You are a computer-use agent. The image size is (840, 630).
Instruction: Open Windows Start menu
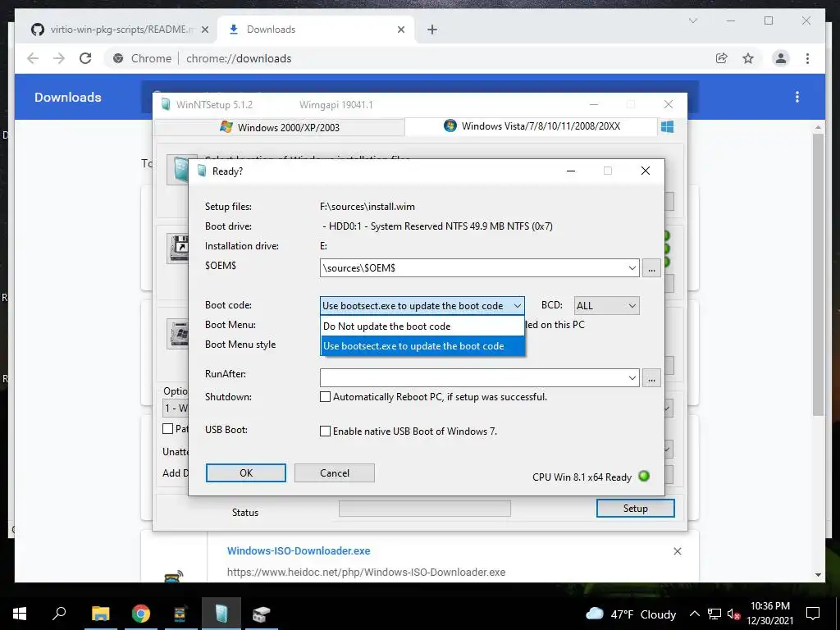(x=20, y=614)
